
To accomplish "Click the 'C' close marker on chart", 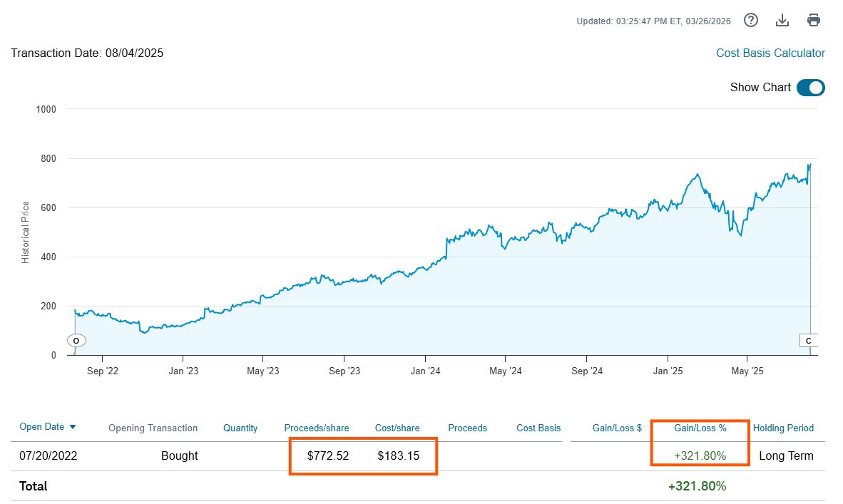I will pyautogui.click(x=809, y=341).
